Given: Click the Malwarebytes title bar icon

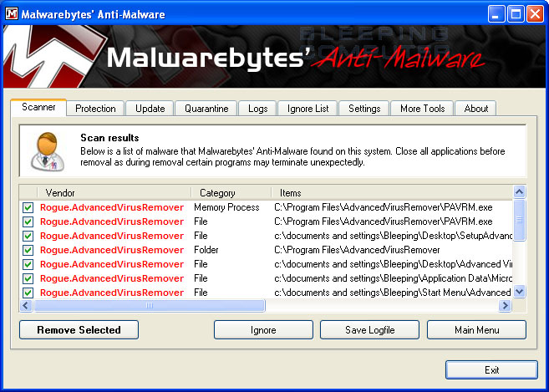Looking at the screenshot, I should (x=11, y=14).
